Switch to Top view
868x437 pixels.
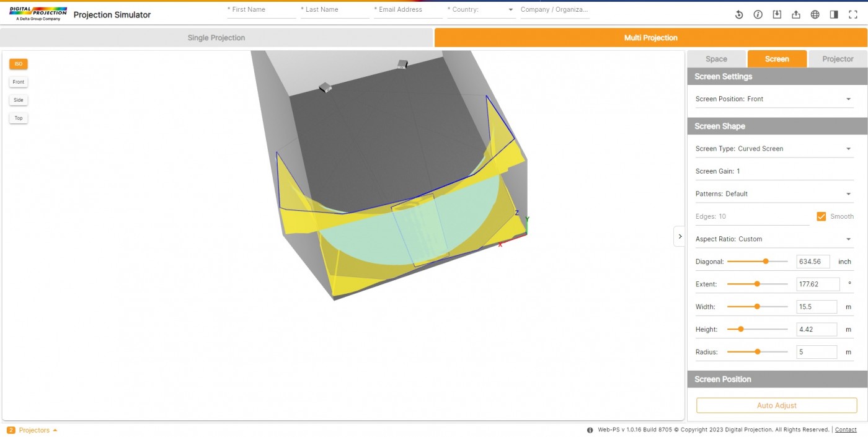(x=19, y=118)
